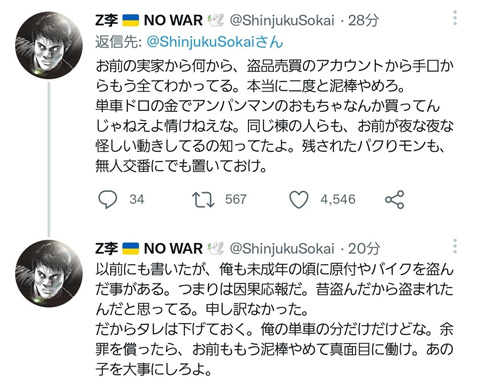Like the first tweet with the heart icon
This screenshot has height=384, width=480.
click(298, 199)
